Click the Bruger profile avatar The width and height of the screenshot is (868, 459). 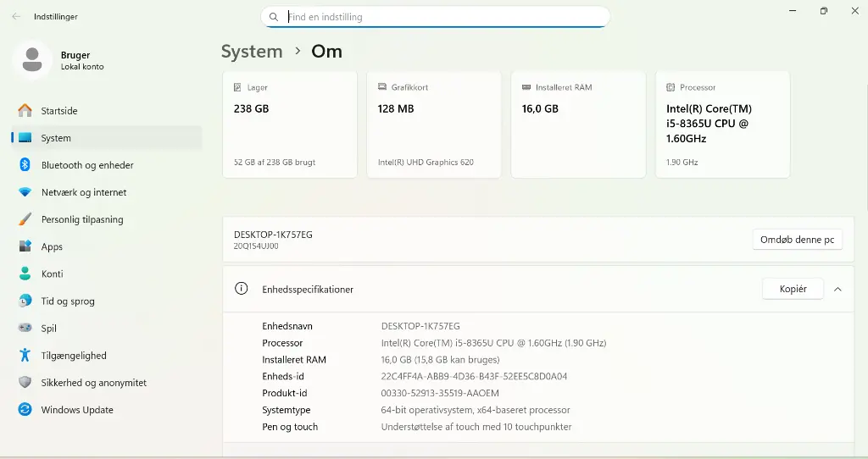pos(33,60)
